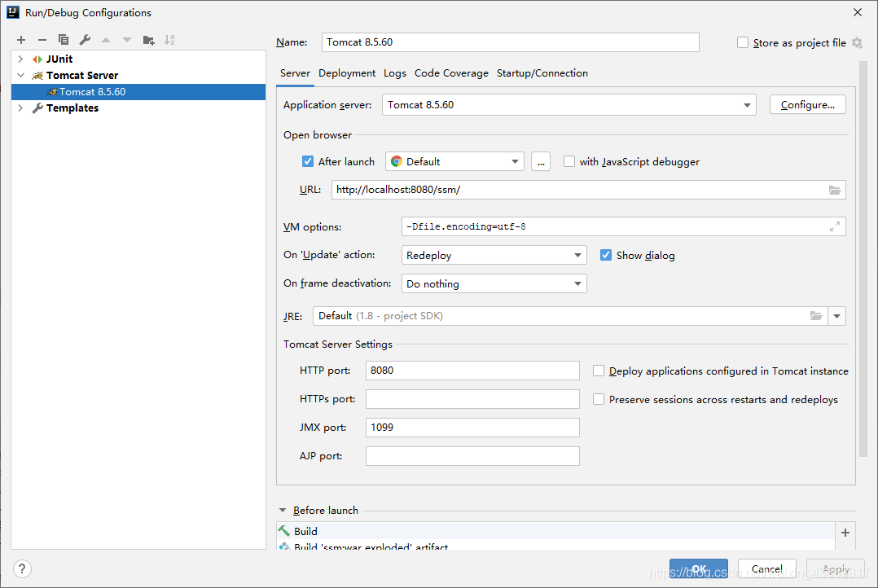This screenshot has height=588, width=878.
Task: Copy the selected configuration
Action: point(64,40)
